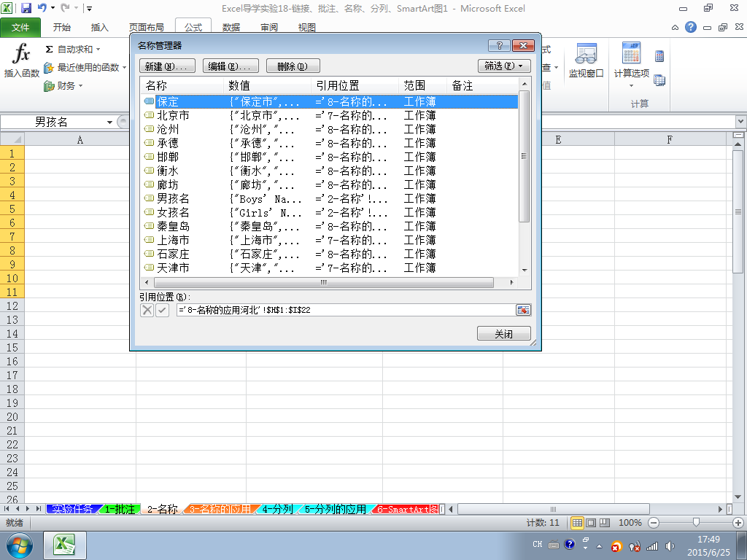Open Financial (财务) functions list
Viewport: 747px width, 560px height.
(63, 86)
